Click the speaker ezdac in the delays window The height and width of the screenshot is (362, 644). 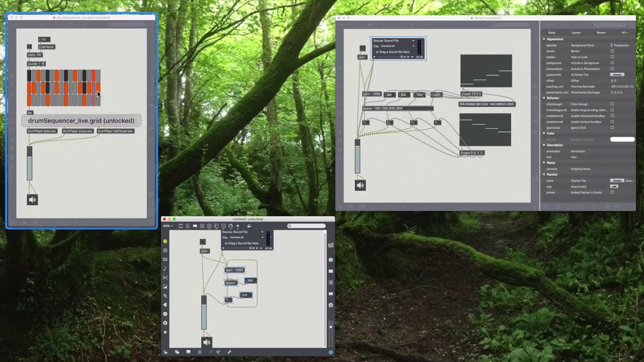360,186
